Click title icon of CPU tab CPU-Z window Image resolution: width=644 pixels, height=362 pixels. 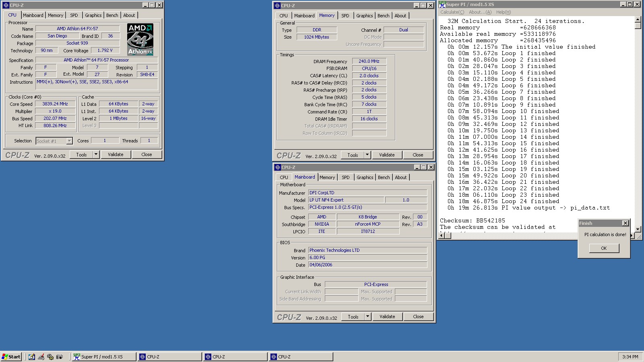click(x=6, y=5)
